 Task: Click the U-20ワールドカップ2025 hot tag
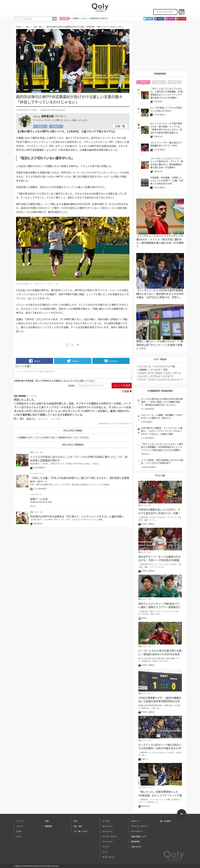150,373
